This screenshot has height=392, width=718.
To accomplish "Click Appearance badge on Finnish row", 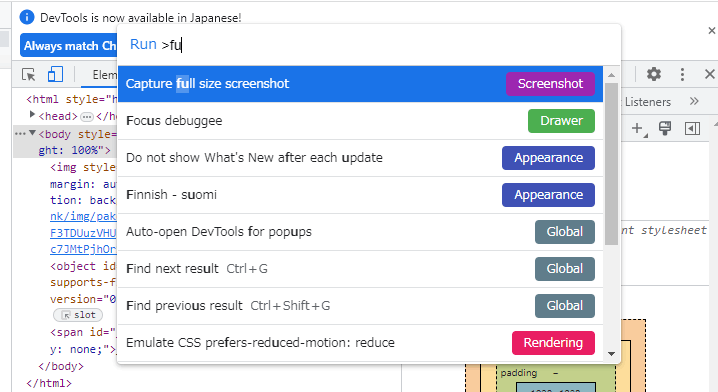I will tap(548, 195).
